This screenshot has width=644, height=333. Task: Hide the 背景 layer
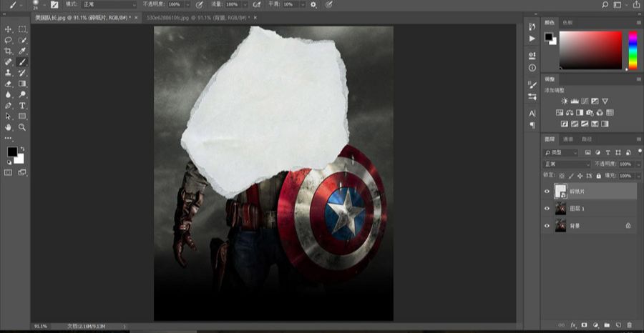(x=547, y=226)
